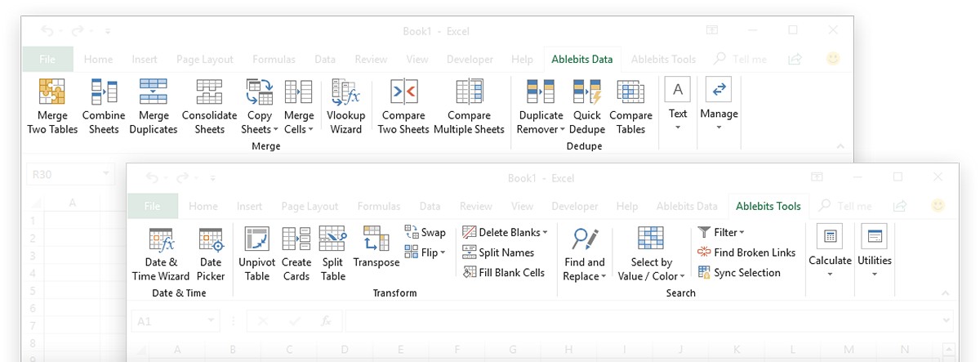Image resolution: width=980 pixels, height=362 pixels.
Task: Click the Transpose tool
Action: click(x=376, y=248)
